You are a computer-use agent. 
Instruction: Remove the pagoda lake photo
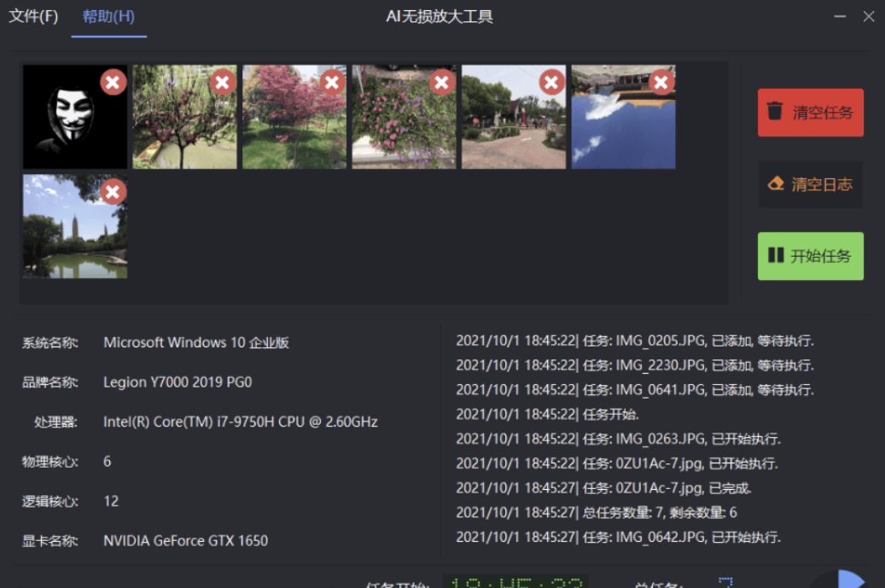112,191
